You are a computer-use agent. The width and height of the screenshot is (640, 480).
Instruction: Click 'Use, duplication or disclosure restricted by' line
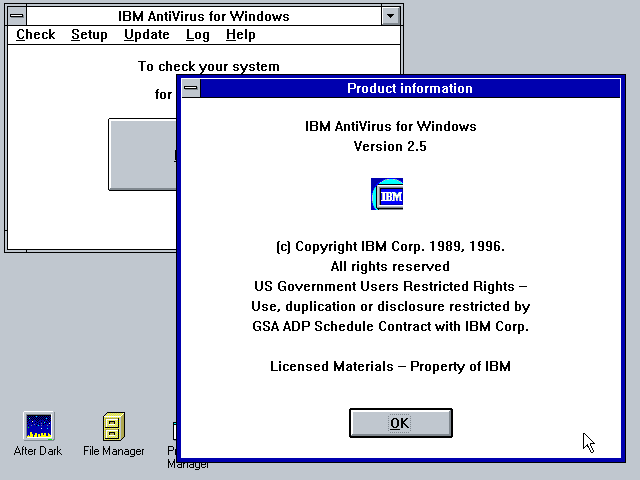pyautogui.click(x=391, y=307)
